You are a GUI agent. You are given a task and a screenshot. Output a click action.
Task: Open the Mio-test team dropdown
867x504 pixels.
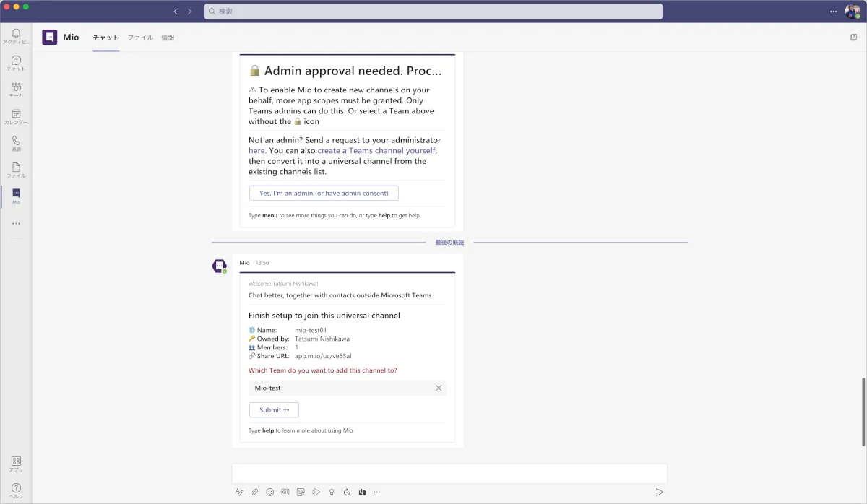pos(347,388)
